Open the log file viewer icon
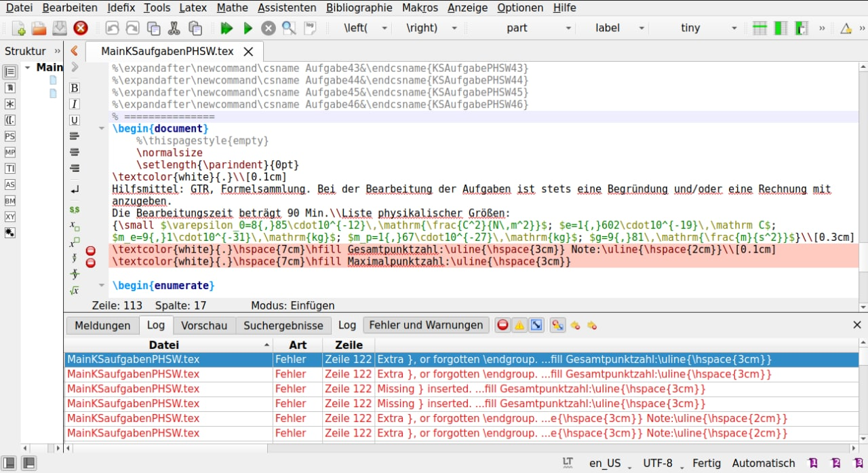This screenshot has height=473, width=868. pos(310,29)
